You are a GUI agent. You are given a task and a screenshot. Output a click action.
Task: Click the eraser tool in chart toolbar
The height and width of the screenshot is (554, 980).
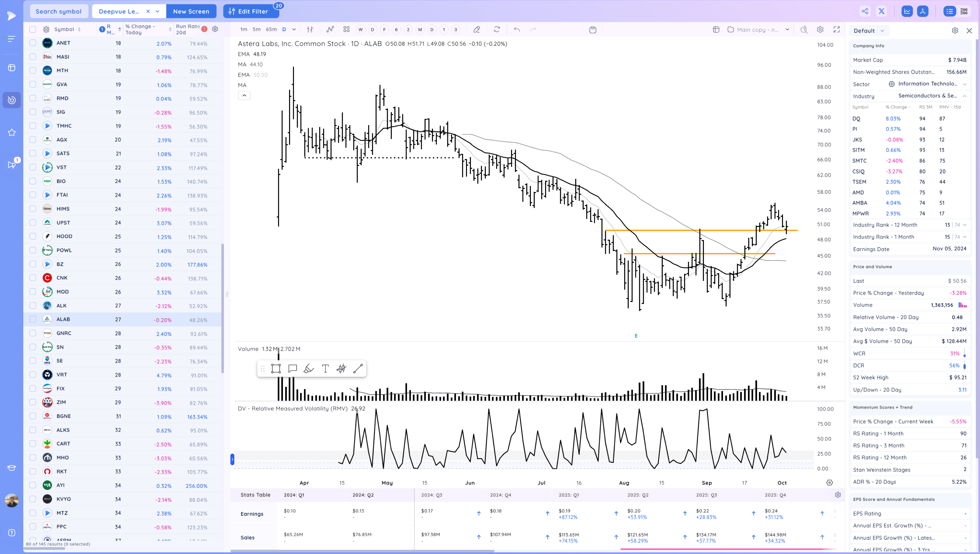[477, 29]
